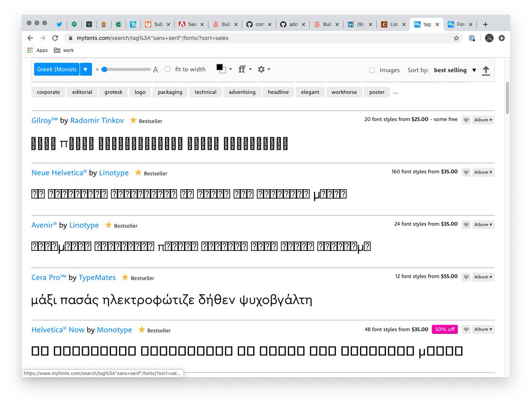Screen dimensions: 532x406
Task: Open the Chrome profile avatar
Action: click(x=489, y=38)
